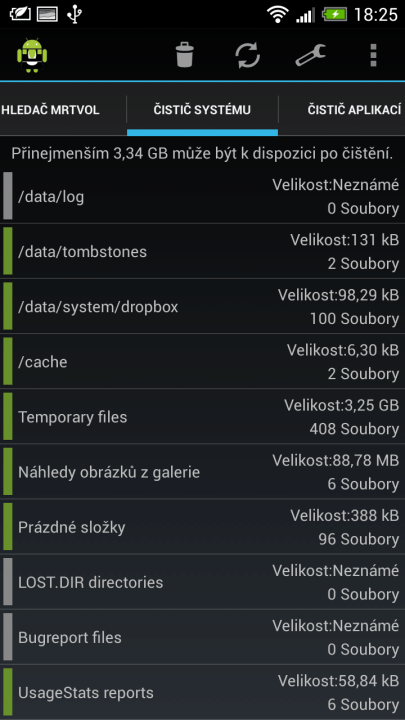Open settings via the wrench icon

(310, 55)
